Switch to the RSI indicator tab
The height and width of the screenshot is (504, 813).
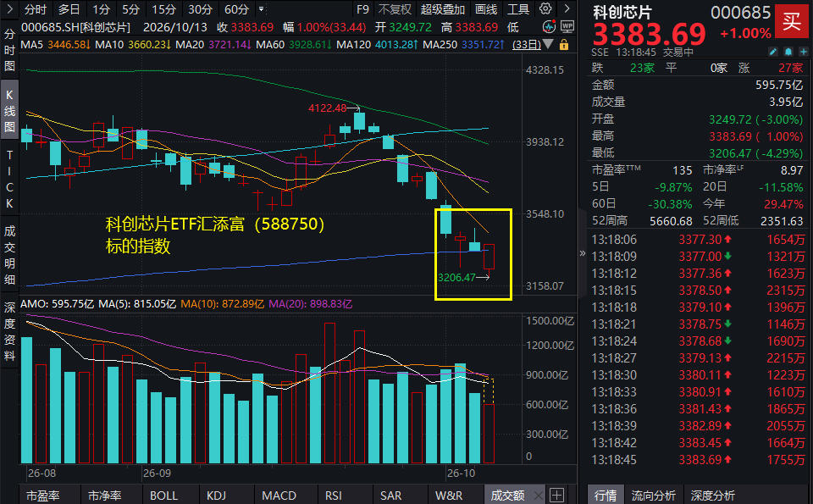[334, 496]
